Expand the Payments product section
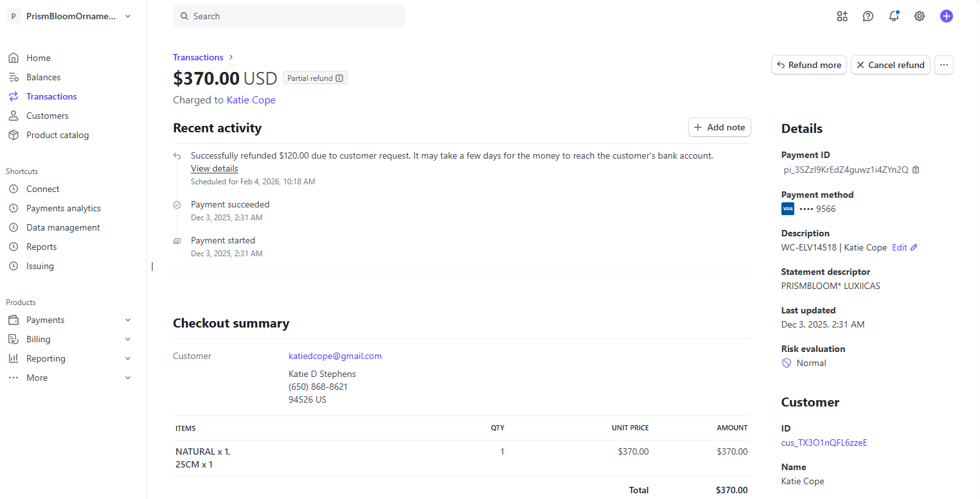Viewport: 980px width, 499px height. click(128, 320)
